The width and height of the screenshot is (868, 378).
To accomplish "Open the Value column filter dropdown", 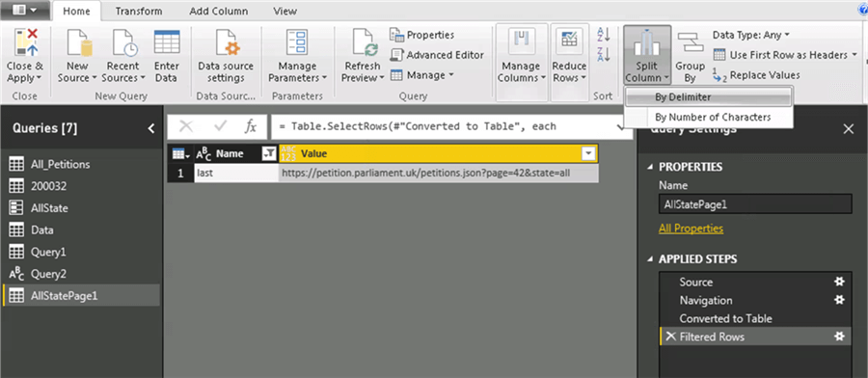I will click(x=588, y=154).
